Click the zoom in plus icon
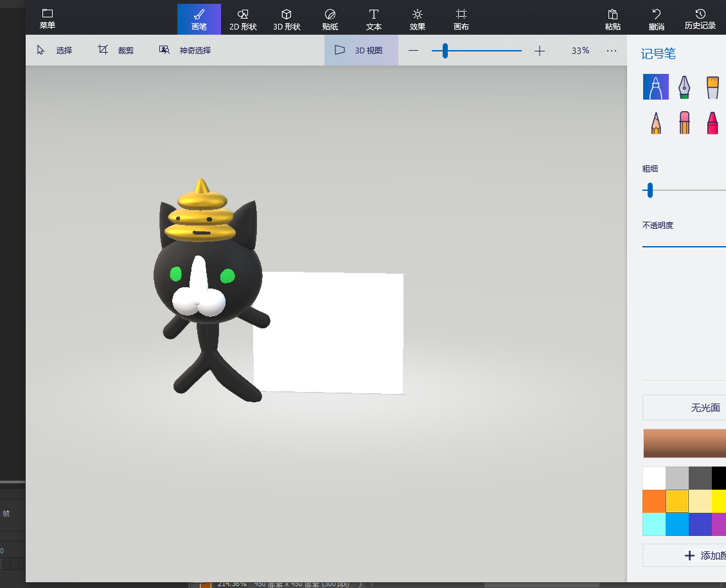Viewport: 726px width, 588px height. click(x=540, y=51)
